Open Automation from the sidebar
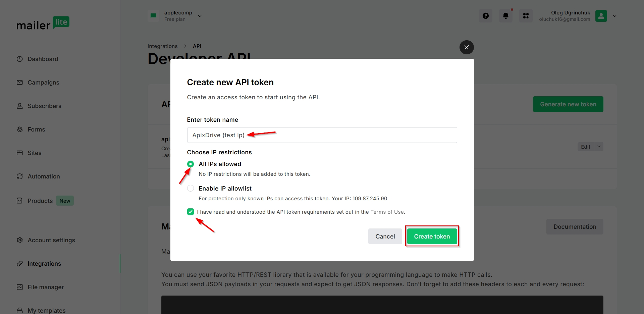 click(x=44, y=176)
